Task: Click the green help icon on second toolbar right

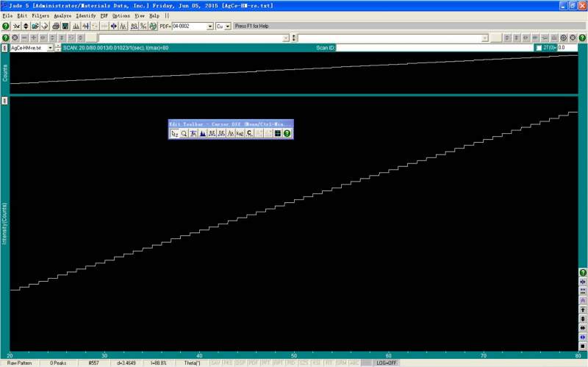Action: pyautogui.click(x=582, y=38)
